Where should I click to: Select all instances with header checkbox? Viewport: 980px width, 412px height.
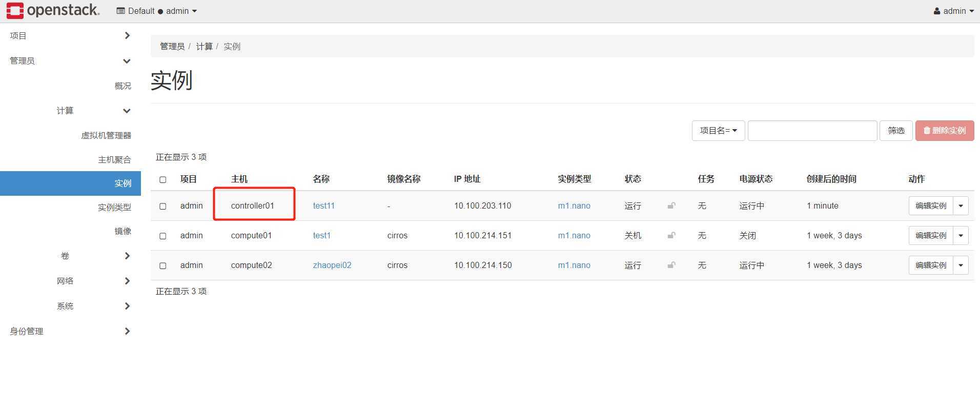[163, 179]
